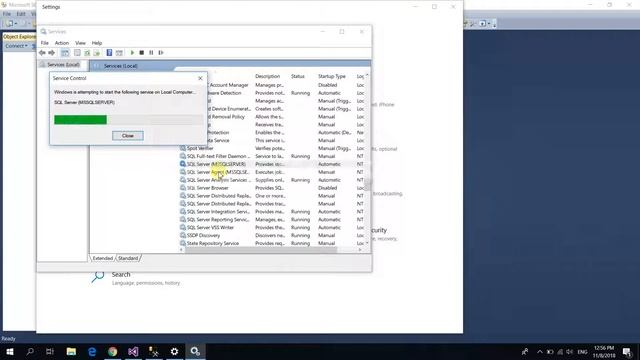Open the Help icon in Services toolbar

click(109, 53)
